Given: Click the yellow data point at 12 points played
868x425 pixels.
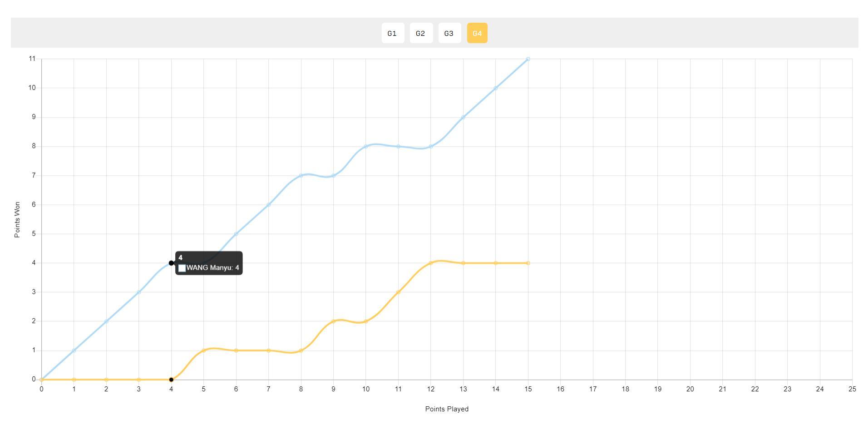Looking at the screenshot, I should pyautogui.click(x=431, y=263).
